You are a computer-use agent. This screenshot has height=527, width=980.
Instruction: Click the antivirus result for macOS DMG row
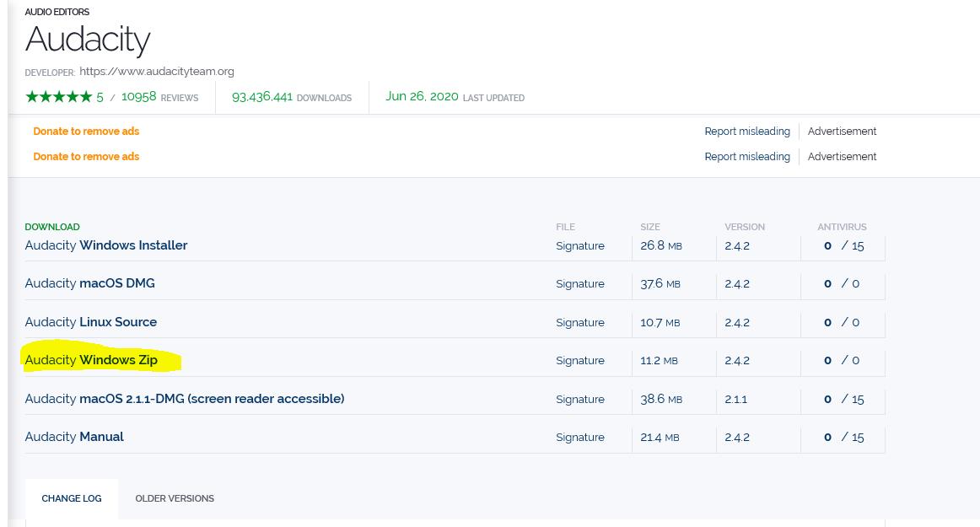tap(842, 284)
